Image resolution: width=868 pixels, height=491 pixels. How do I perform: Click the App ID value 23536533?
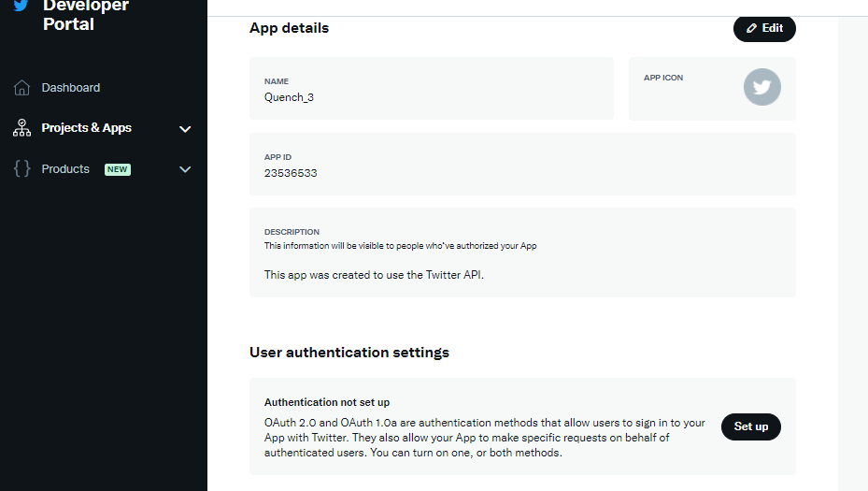(291, 173)
